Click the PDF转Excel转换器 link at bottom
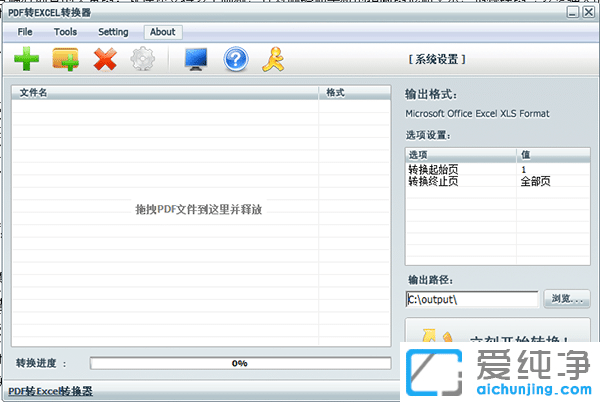Image resolution: width=600 pixels, height=402 pixels. [51, 391]
